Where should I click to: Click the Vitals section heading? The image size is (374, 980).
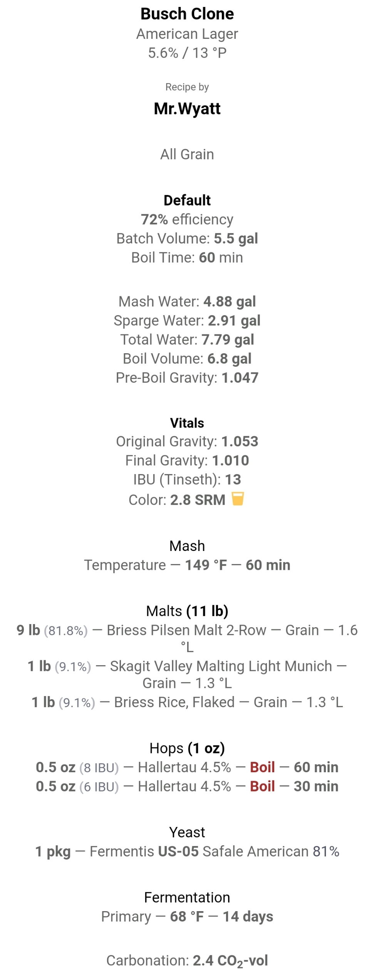pos(187,423)
